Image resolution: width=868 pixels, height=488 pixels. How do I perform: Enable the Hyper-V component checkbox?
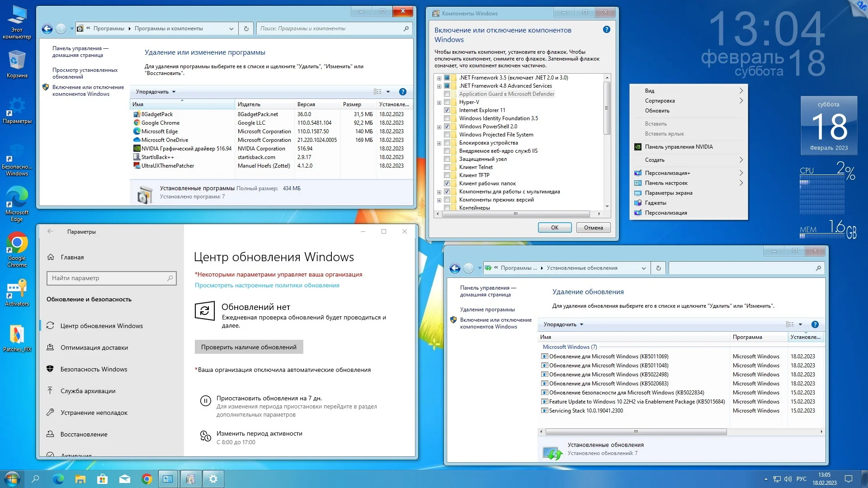pos(447,102)
